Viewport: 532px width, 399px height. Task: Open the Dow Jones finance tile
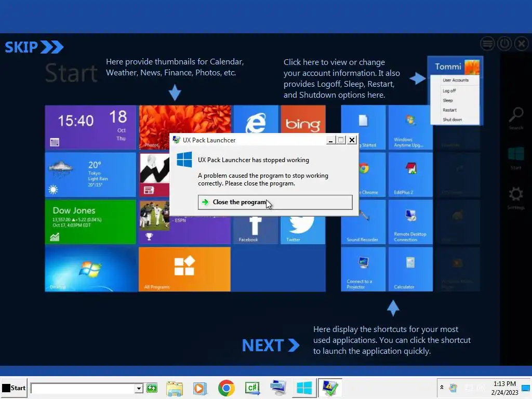click(x=90, y=222)
